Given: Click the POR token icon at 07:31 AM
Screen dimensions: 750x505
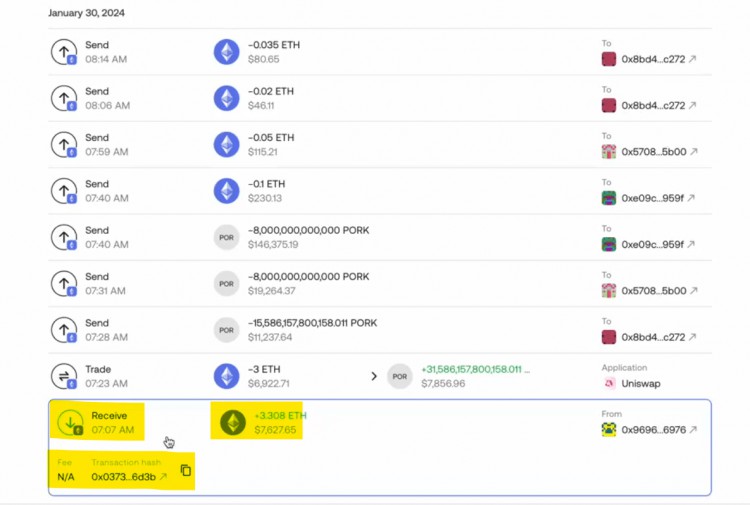Looking at the screenshot, I should click(226, 284).
